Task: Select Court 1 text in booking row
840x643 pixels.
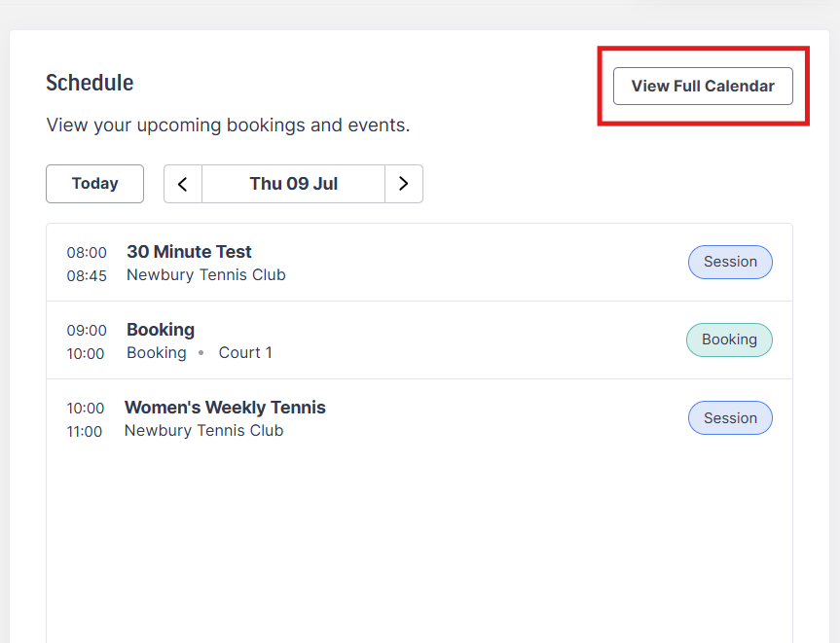Action: (245, 353)
